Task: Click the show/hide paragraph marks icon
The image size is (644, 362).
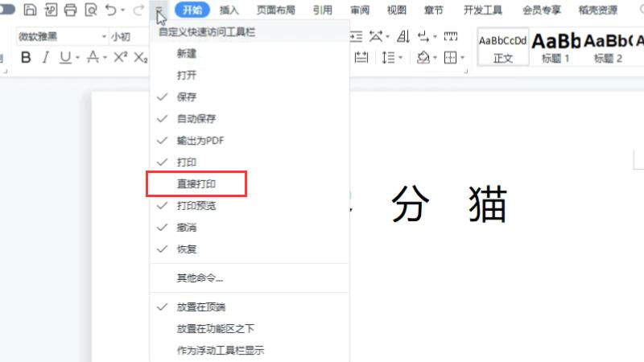Action: 423,36
